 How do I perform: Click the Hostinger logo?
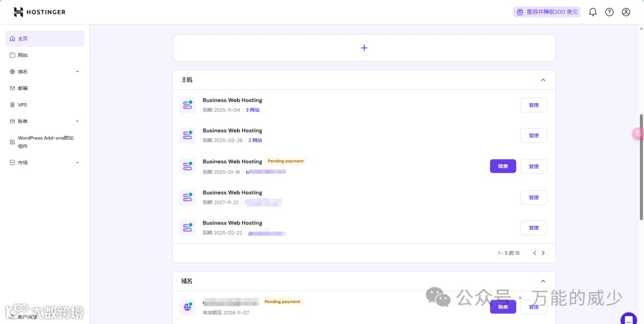click(x=39, y=12)
